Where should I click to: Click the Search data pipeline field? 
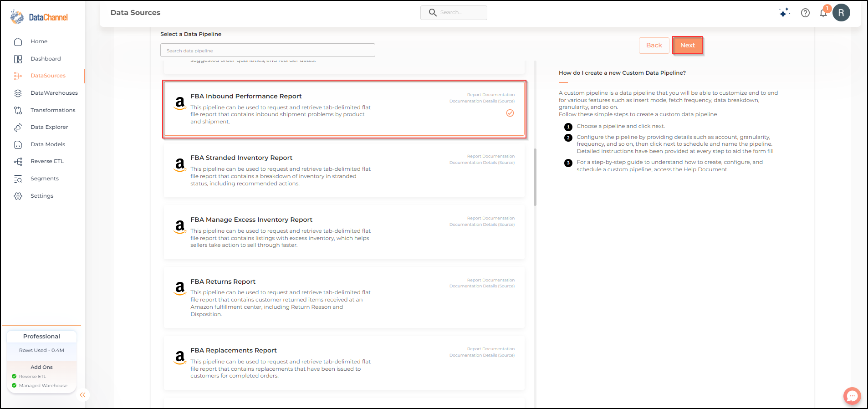[x=268, y=50]
